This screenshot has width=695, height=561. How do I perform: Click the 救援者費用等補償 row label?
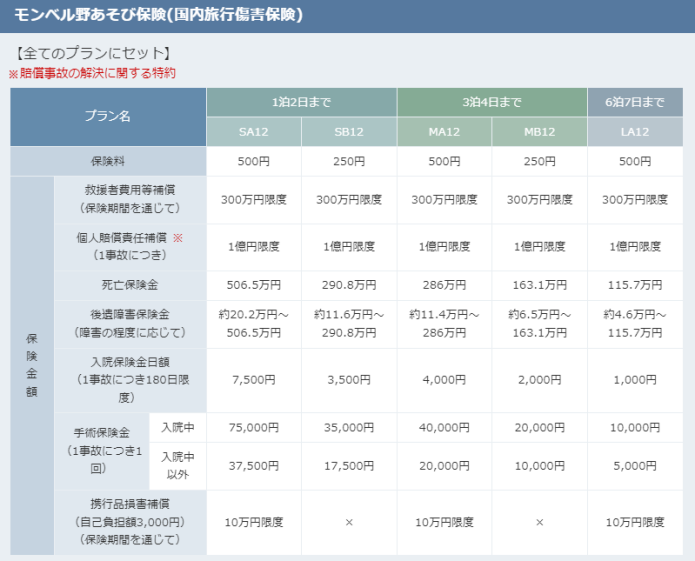point(130,199)
